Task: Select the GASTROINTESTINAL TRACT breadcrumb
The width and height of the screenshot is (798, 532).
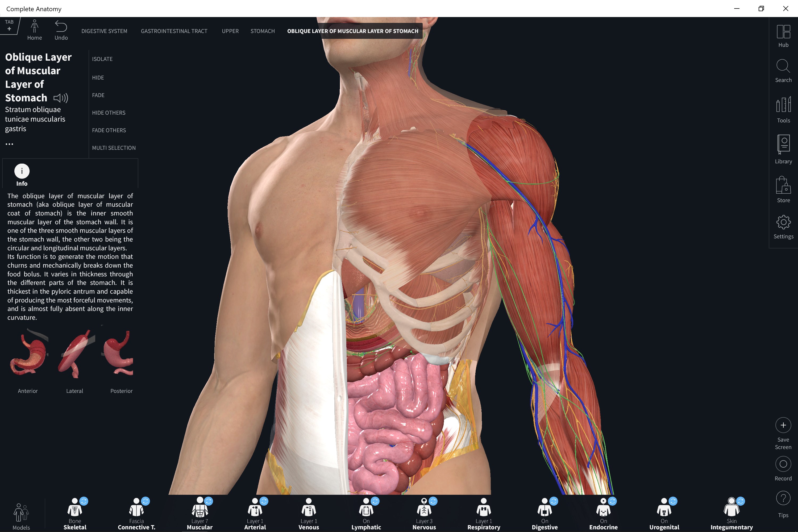Action: click(174, 31)
